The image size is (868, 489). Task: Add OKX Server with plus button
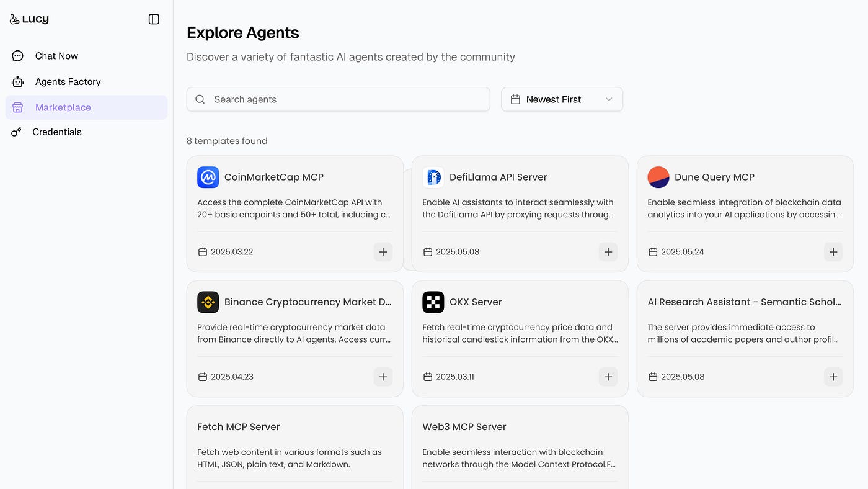click(x=608, y=377)
